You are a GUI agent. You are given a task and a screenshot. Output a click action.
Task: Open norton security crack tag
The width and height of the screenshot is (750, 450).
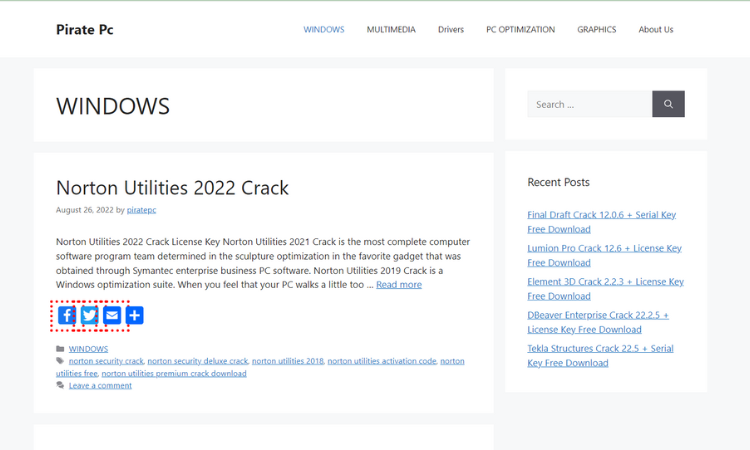coord(106,361)
